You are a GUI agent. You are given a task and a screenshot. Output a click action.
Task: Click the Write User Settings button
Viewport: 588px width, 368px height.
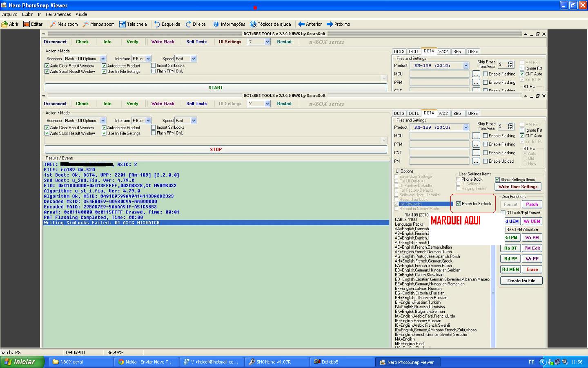(518, 186)
